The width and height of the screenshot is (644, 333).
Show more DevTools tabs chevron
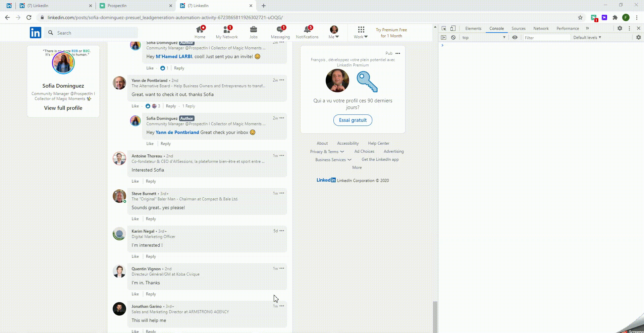(x=587, y=29)
